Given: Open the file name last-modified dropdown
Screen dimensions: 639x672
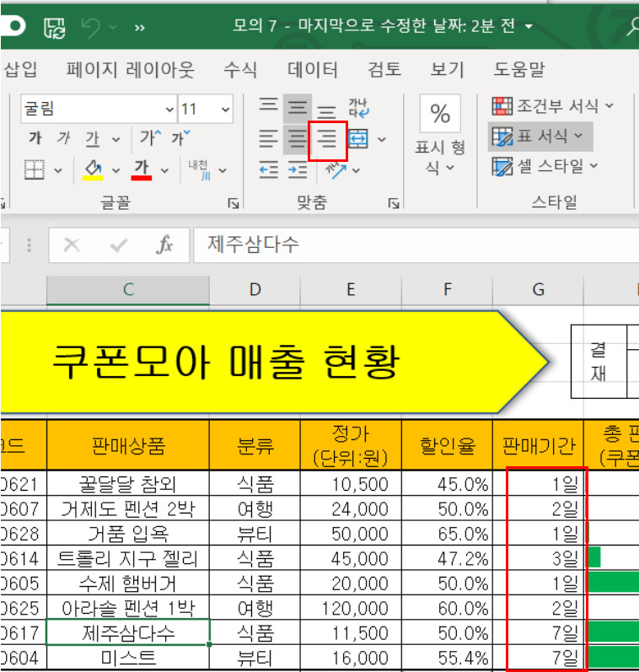Looking at the screenshot, I should click(529, 27).
